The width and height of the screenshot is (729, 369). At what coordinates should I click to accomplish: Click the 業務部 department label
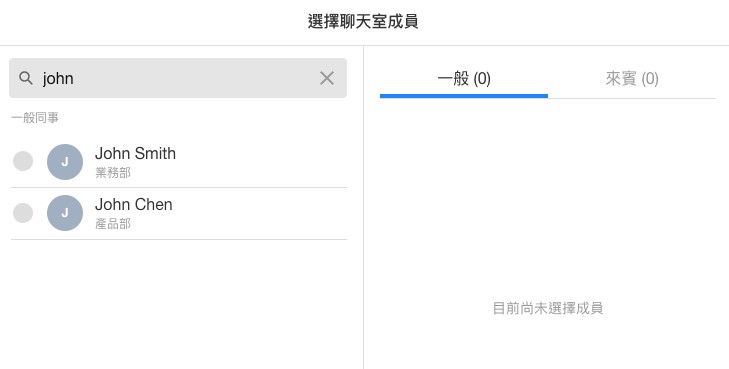pyautogui.click(x=113, y=173)
